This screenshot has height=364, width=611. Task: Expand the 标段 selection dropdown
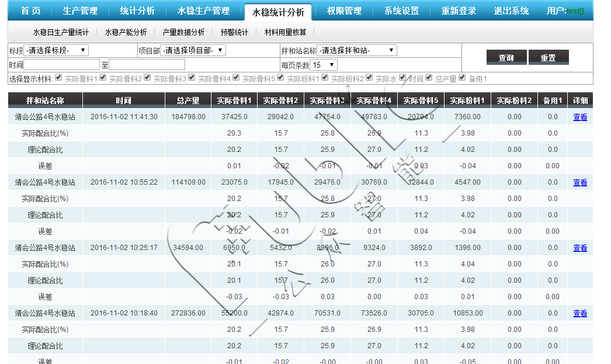pyautogui.click(x=56, y=50)
